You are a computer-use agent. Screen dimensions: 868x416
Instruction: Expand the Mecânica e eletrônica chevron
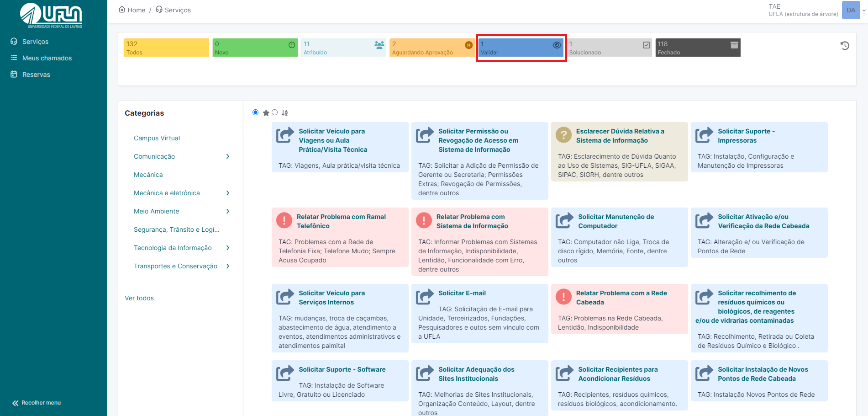(x=228, y=193)
